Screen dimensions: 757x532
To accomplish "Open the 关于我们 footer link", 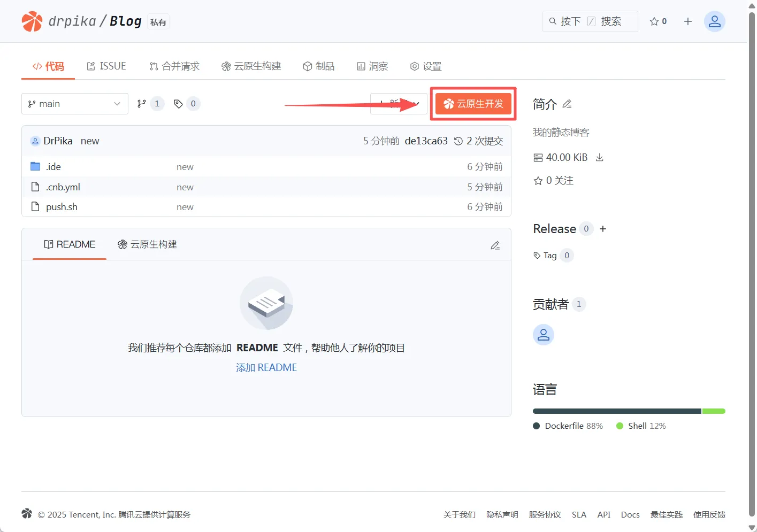I will tap(460, 515).
